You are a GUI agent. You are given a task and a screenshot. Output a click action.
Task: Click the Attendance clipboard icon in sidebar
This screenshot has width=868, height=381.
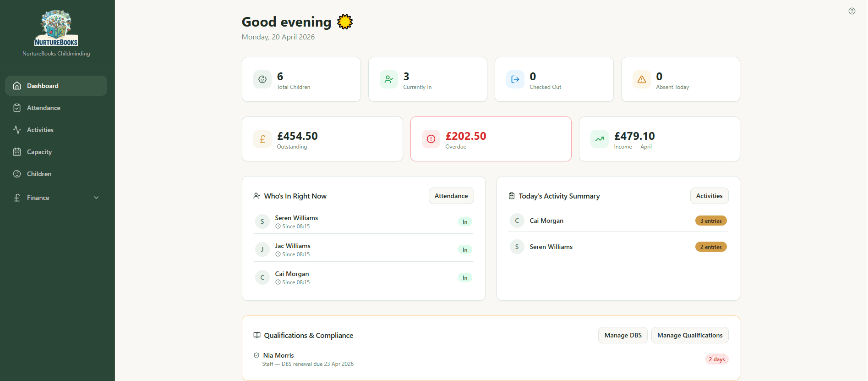click(17, 108)
